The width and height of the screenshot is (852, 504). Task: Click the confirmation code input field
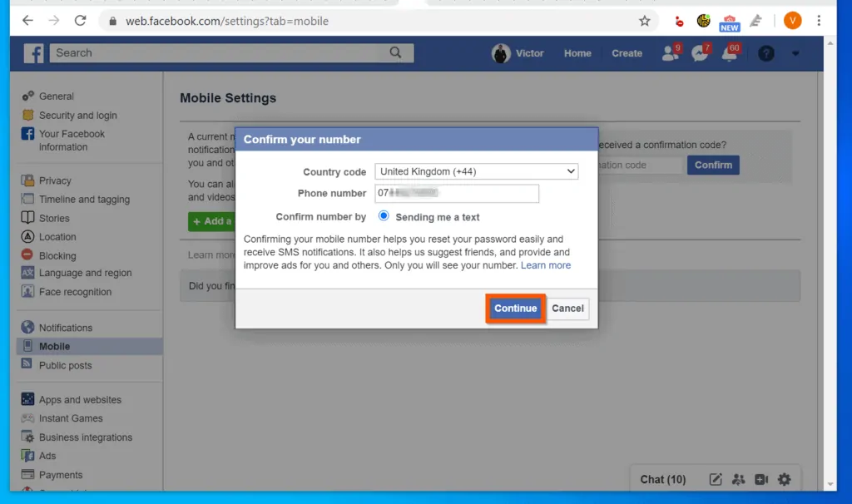tap(640, 165)
